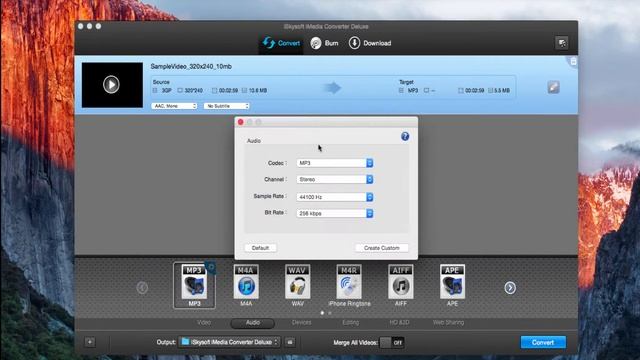Expand the Channel Stereo dropdown
640x360 pixels.
tap(335, 179)
